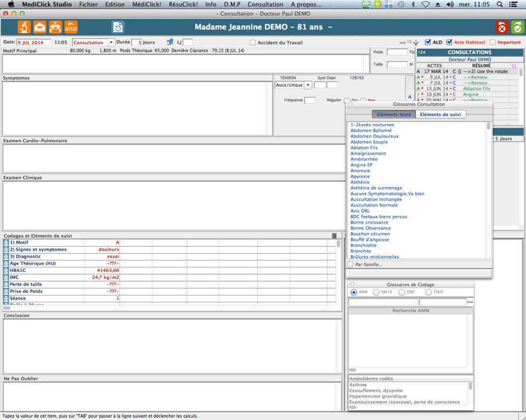Switch to Eléments de suivi tab
Screen dimensions: 526x420
(440, 114)
